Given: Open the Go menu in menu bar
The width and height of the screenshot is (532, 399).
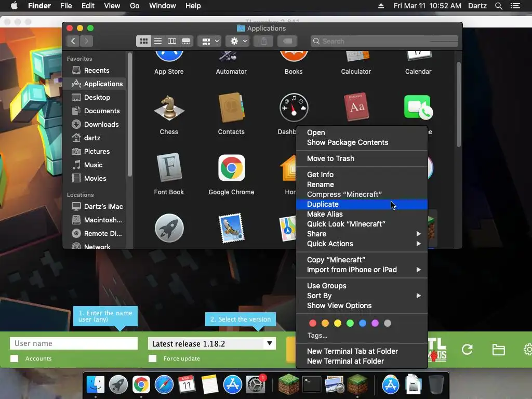Looking at the screenshot, I should click(135, 6).
